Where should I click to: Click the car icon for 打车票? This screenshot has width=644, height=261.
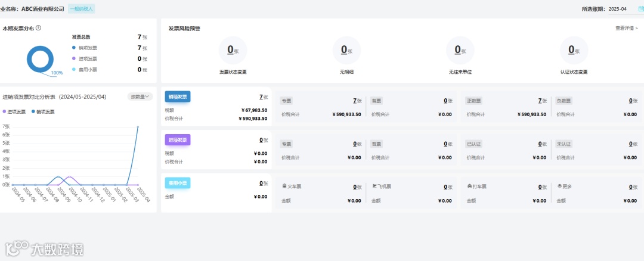(469, 187)
